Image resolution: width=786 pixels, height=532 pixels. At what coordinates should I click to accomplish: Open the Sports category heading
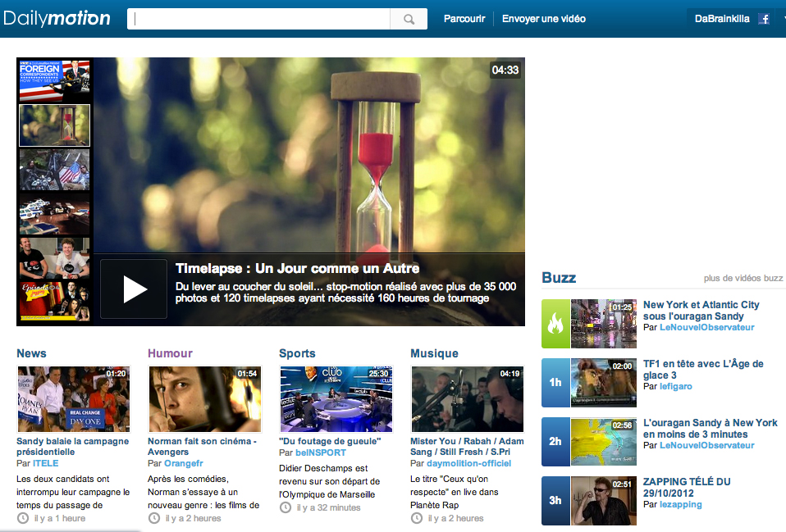pyautogui.click(x=297, y=353)
